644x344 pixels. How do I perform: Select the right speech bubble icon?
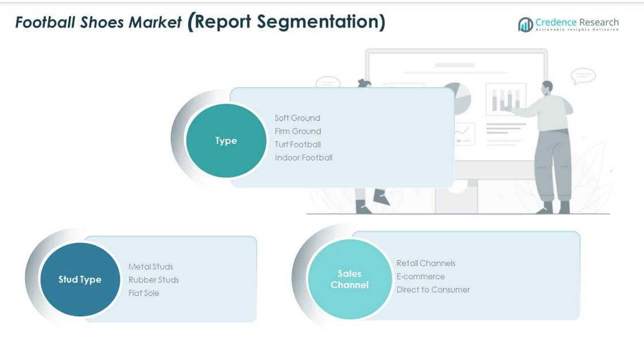tap(583, 76)
